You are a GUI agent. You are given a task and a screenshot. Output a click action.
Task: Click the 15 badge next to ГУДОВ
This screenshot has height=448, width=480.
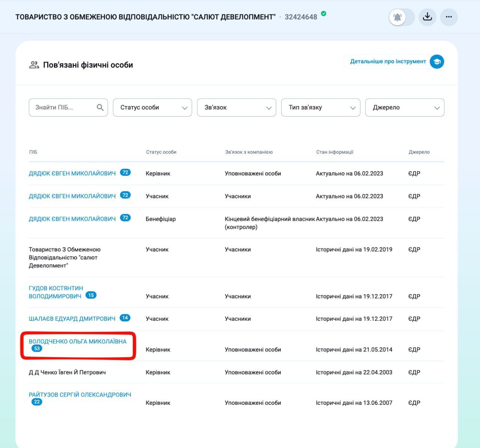pos(91,295)
